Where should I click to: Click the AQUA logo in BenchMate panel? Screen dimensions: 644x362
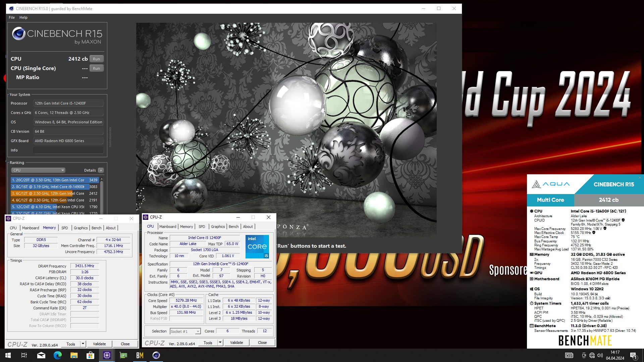(551, 184)
